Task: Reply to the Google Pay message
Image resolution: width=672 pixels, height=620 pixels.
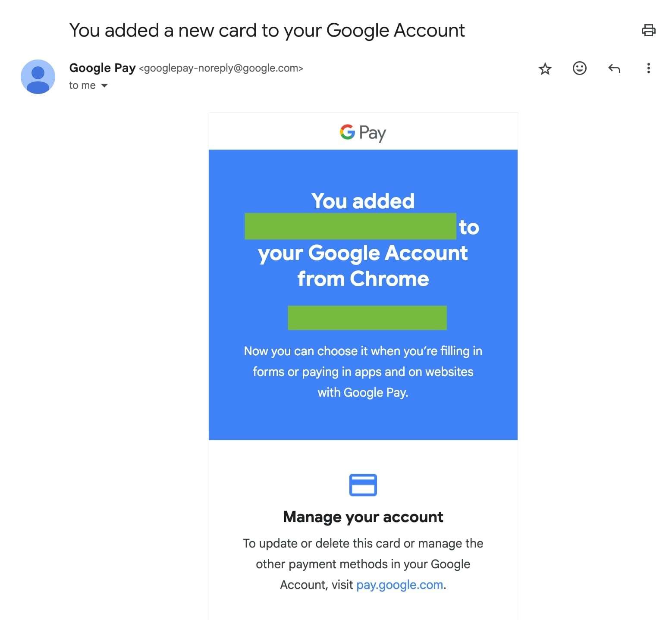Action: [614, 68]
